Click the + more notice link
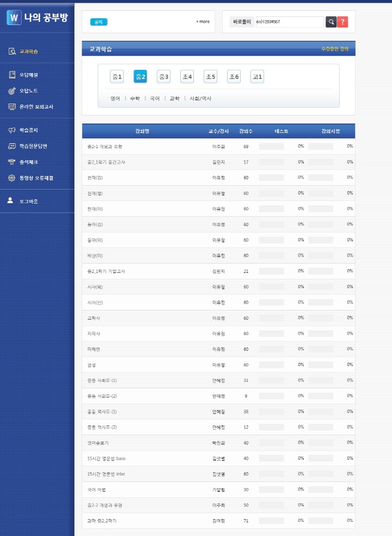392x536 pixels. [203, 22]
